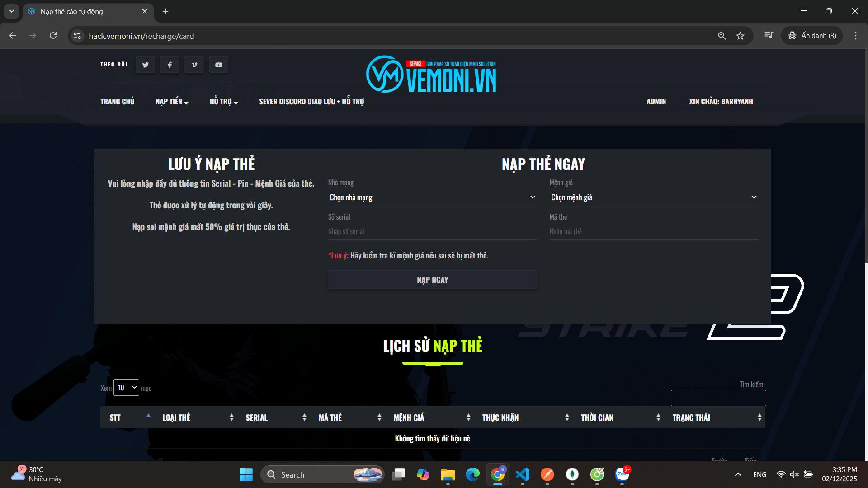Viewport: 868px width, 488px height.
Task: Open the Hỗ trợ menu
Action: point(223,102)
